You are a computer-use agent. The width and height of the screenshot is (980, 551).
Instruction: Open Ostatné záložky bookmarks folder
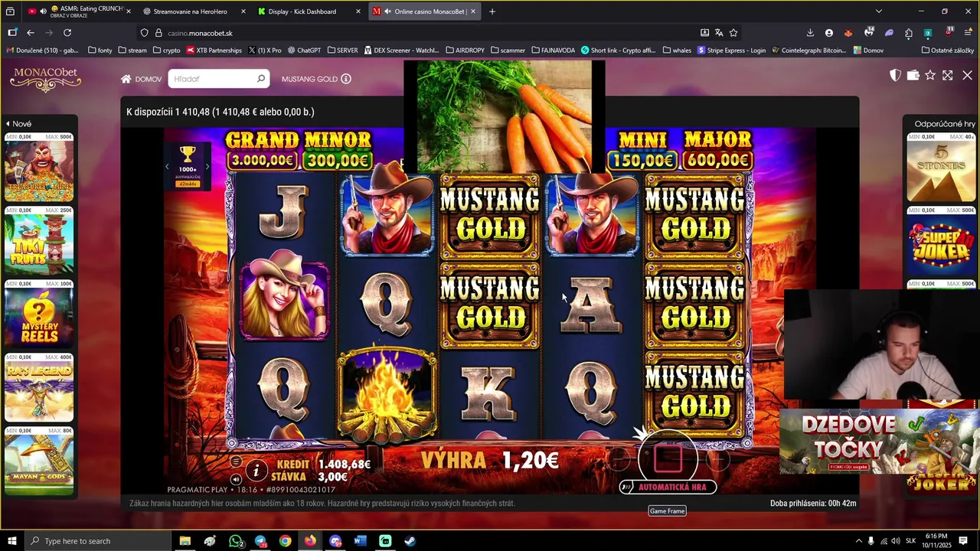(x=948, y=51)
